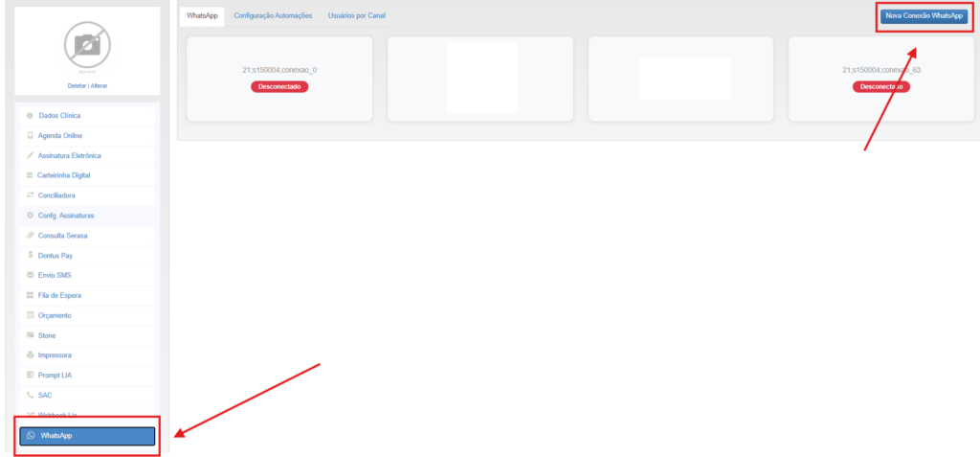The width and height of the screenshot is (980, 457).
Task: Click the dollar icon beside Dontus Pay
Action: [x=30, y=256]
